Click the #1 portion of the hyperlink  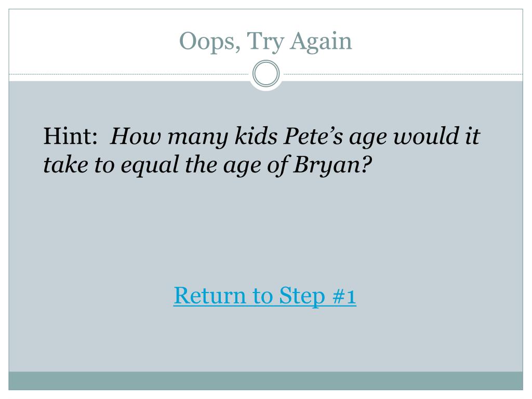coord(344,296)
